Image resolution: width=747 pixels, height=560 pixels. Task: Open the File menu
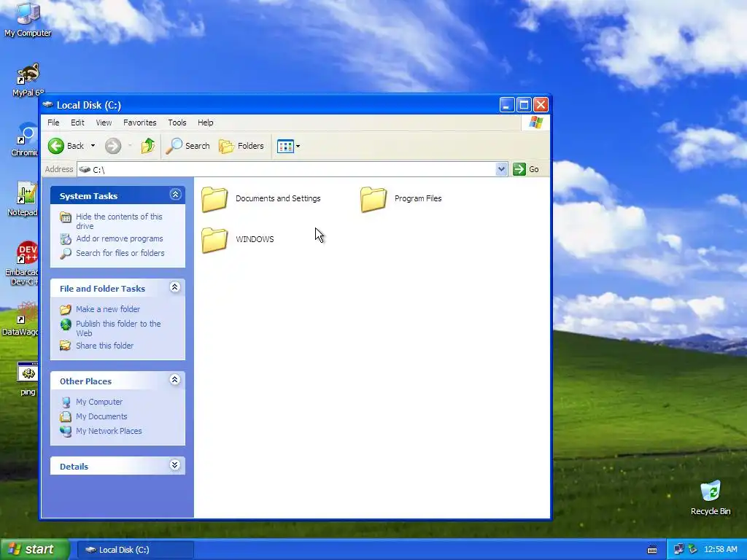pos(53,122)
